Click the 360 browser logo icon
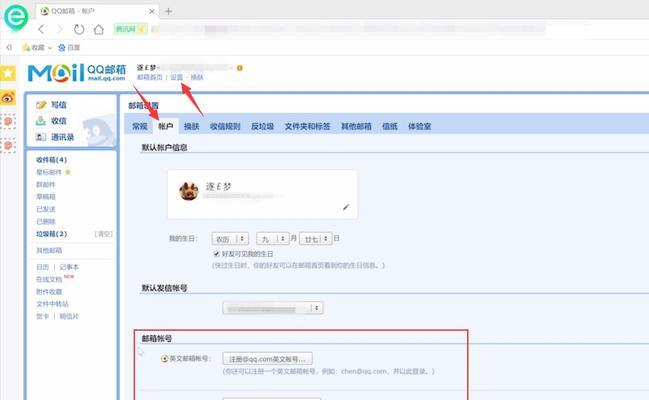The image size is (649, 400). tap(16, 17)
